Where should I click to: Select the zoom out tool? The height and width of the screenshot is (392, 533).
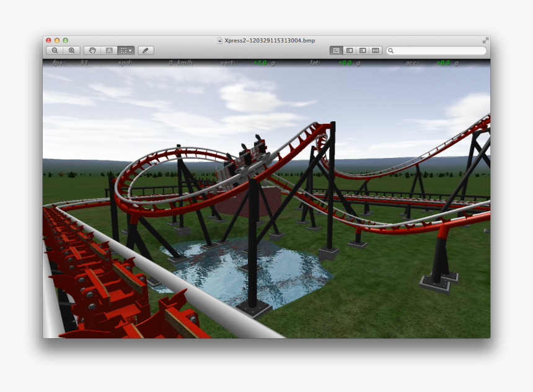click(55, 50)
